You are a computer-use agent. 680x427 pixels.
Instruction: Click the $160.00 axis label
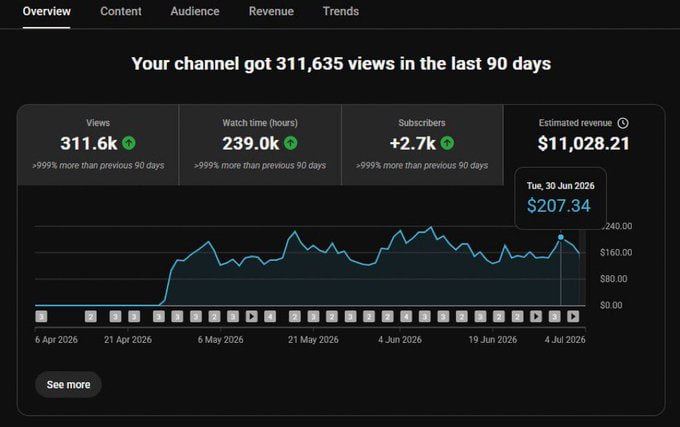616,252
